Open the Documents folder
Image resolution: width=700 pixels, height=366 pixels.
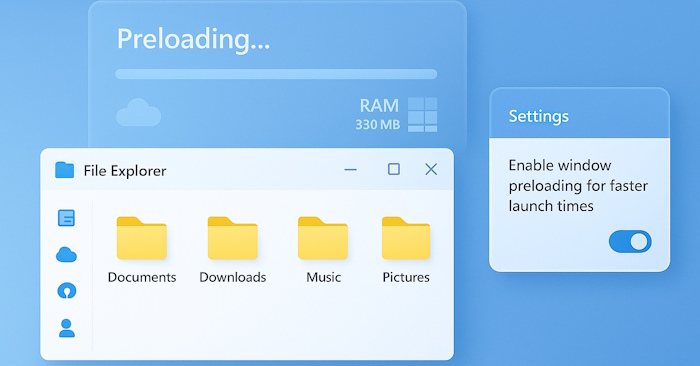[x=142, y=238]
